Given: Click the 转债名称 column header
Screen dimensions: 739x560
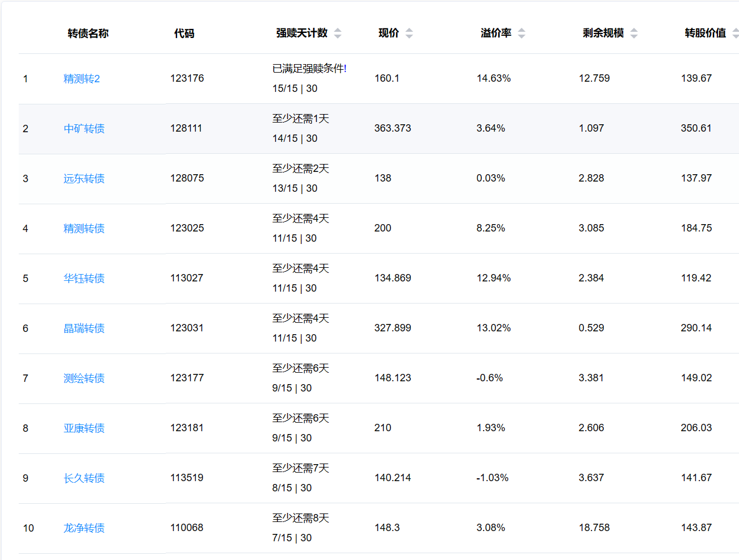Looking at the screenshot, I should [x=88, y=33].
